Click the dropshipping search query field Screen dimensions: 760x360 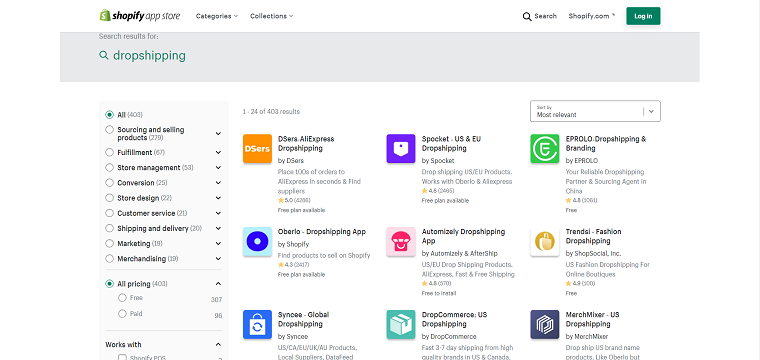coord(149,55)
